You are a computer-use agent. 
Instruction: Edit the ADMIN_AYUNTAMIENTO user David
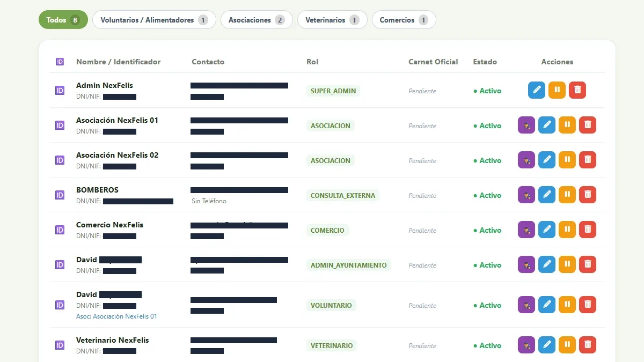[x=547, y=264]
